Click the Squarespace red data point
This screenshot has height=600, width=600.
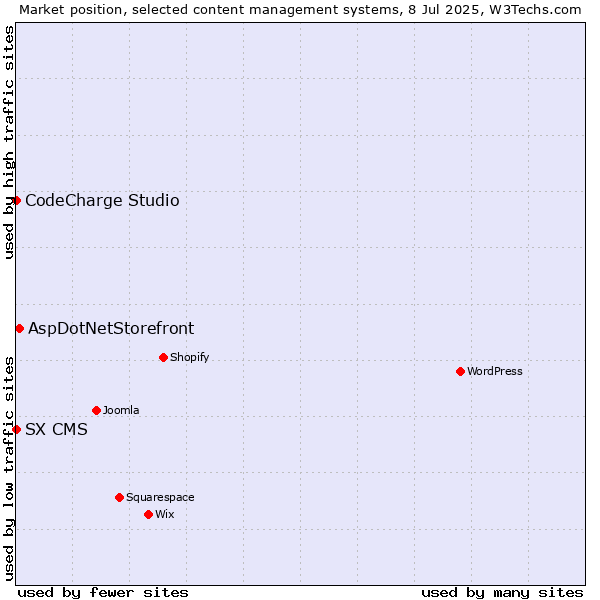click(119, 497)
